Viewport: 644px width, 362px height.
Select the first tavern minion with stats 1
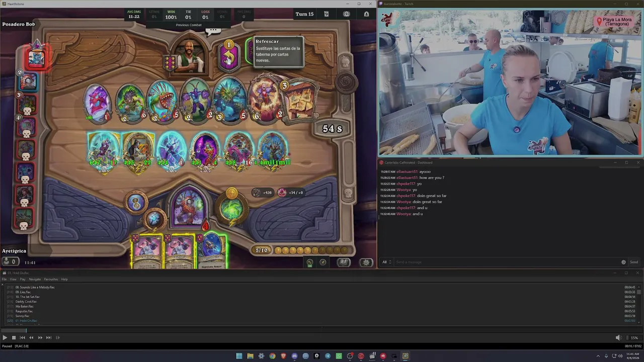[97, 103]
